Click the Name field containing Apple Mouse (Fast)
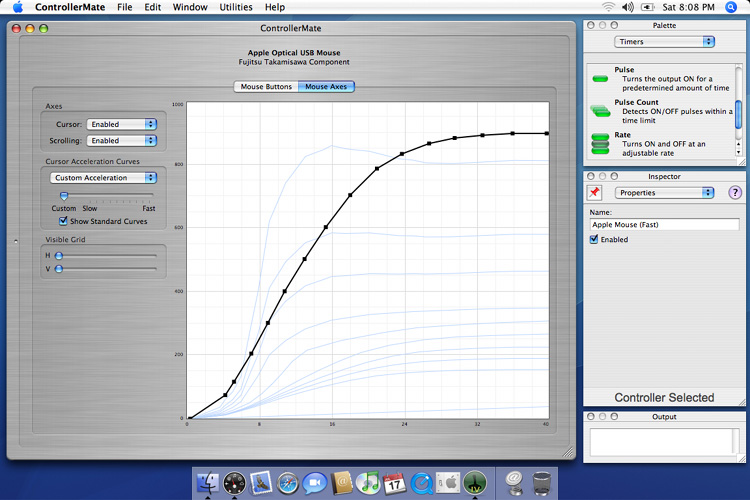 click(664, 225)
